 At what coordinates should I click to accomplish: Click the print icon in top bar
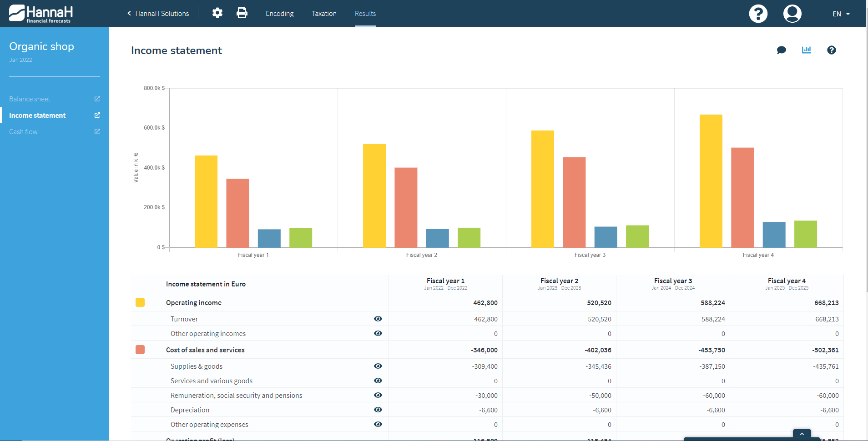tap(242, 13)
